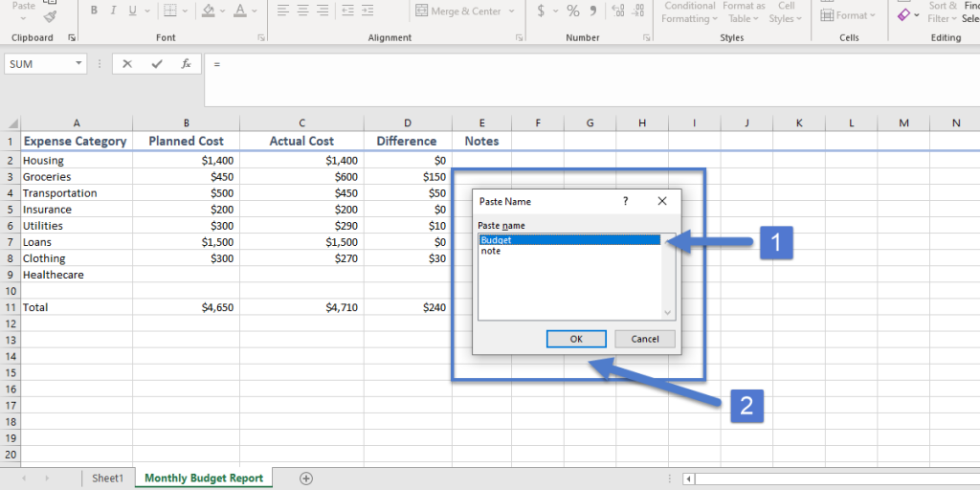This screenshot has height=490, width=980.
Task: Select "note" in the Paste name list
Action: point(491,251)
